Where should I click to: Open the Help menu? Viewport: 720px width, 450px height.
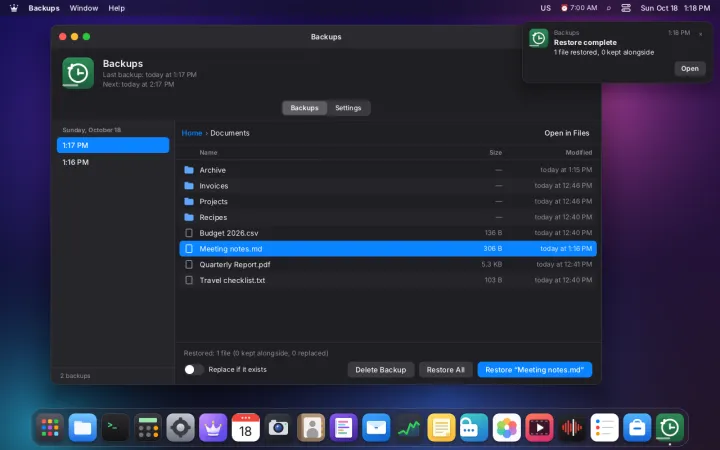(x=117, y=8)
